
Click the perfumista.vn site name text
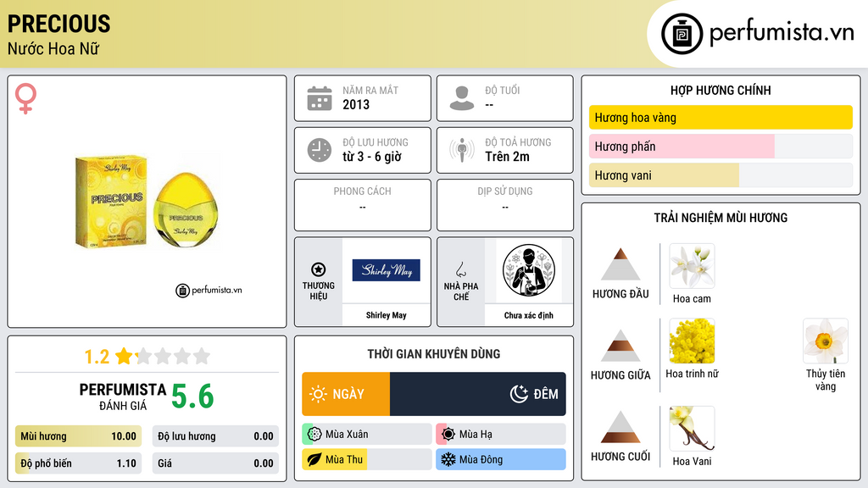point(782,32)
